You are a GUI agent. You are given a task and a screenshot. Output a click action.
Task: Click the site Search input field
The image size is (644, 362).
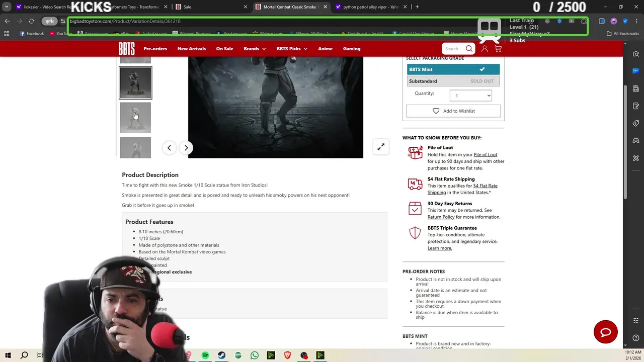coord(453,49)
